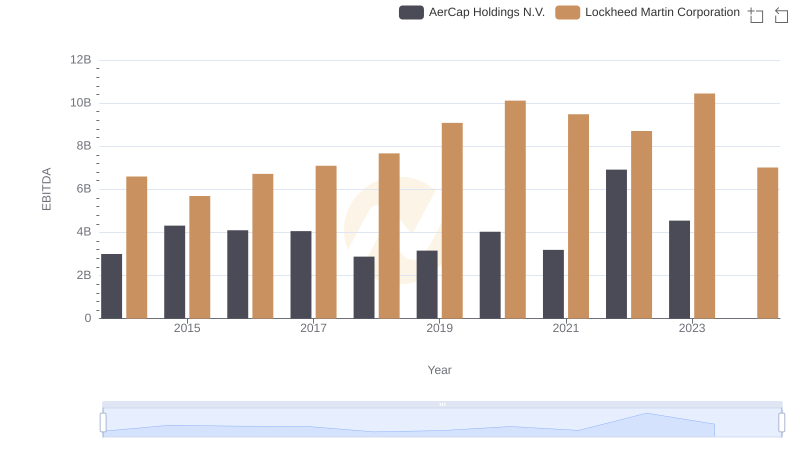Click the EBITDA axis title
Viewport: 800px width, 461px height.
tap(46, 189)
